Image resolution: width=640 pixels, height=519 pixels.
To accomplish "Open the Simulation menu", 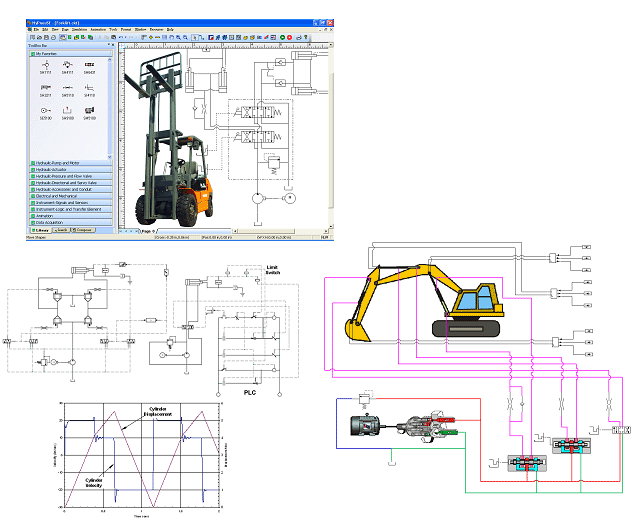I will (x=80, y=30).
